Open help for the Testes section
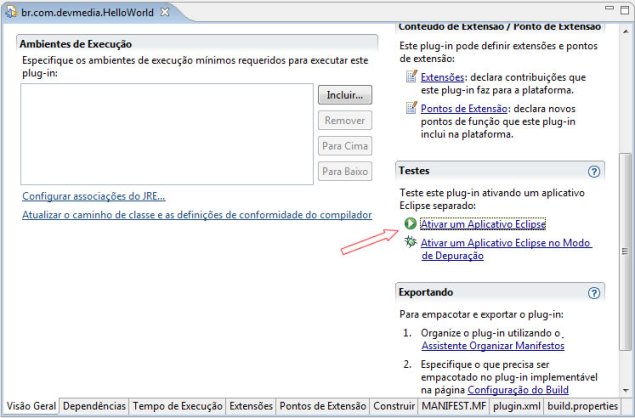Image resolution: width=635 pixels, height=418 pixels. [594, 172]
